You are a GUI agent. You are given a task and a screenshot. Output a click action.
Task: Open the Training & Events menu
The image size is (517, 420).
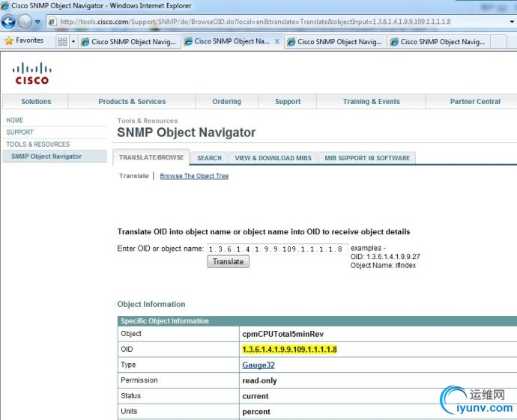pos(371,102)
